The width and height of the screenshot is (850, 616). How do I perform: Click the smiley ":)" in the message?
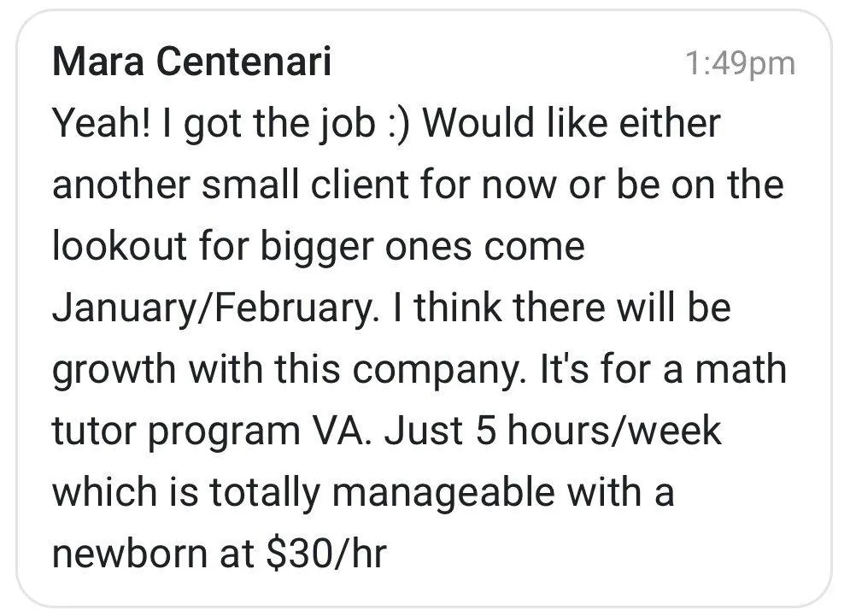click(394, 125)
